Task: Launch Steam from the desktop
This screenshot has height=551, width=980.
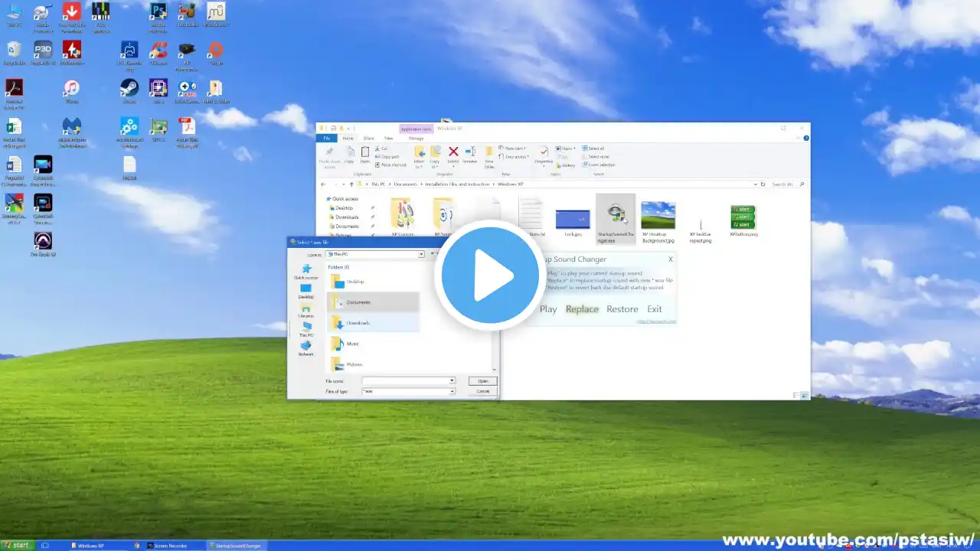Action: [129, 91]
